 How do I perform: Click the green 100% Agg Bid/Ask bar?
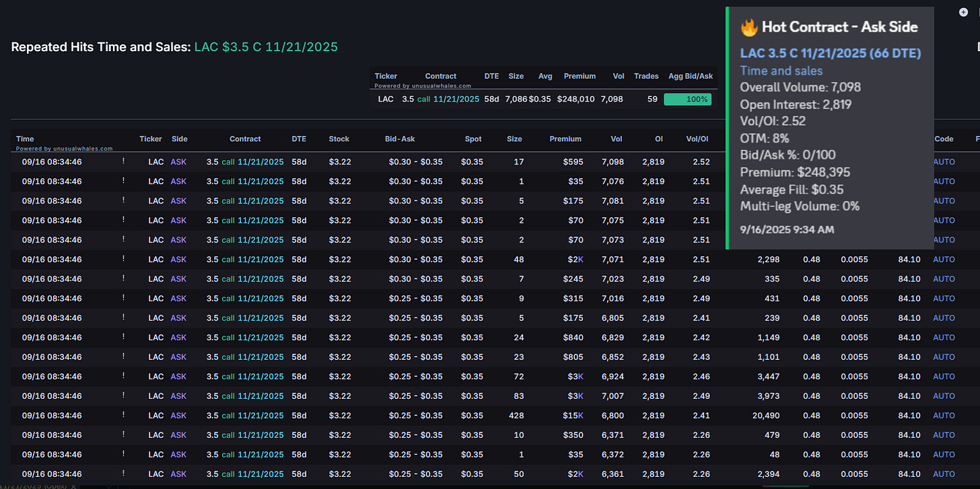pyautogui.click(x=687, y=100)
